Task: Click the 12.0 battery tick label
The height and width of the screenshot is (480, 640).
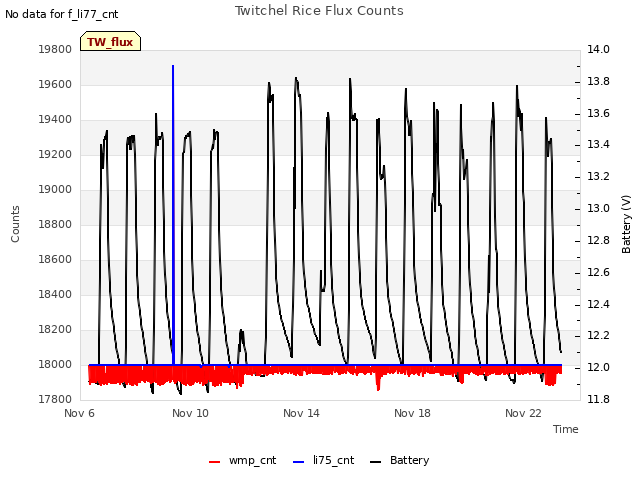Action: click(x=598, y=367)
